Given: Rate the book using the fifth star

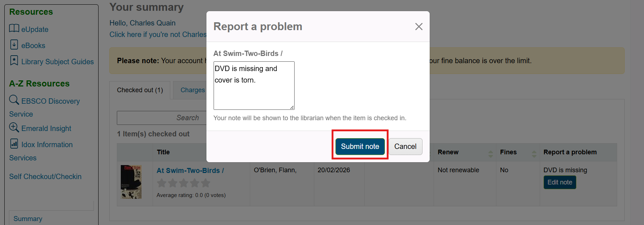Looking at the screenshot, I should click(x=206, y=183).
